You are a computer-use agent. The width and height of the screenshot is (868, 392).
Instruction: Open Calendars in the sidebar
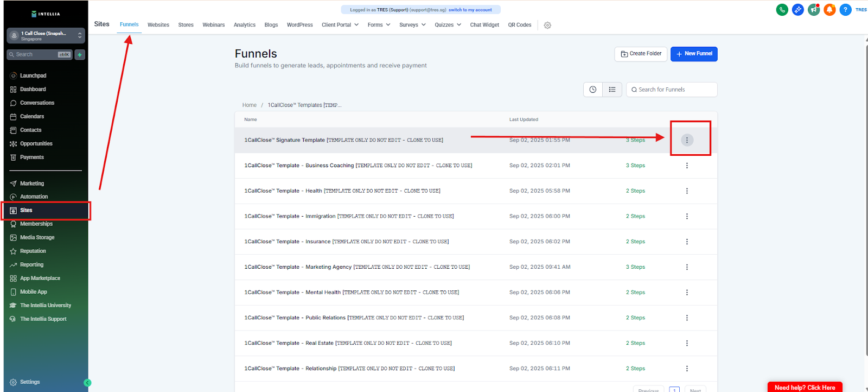32,117
